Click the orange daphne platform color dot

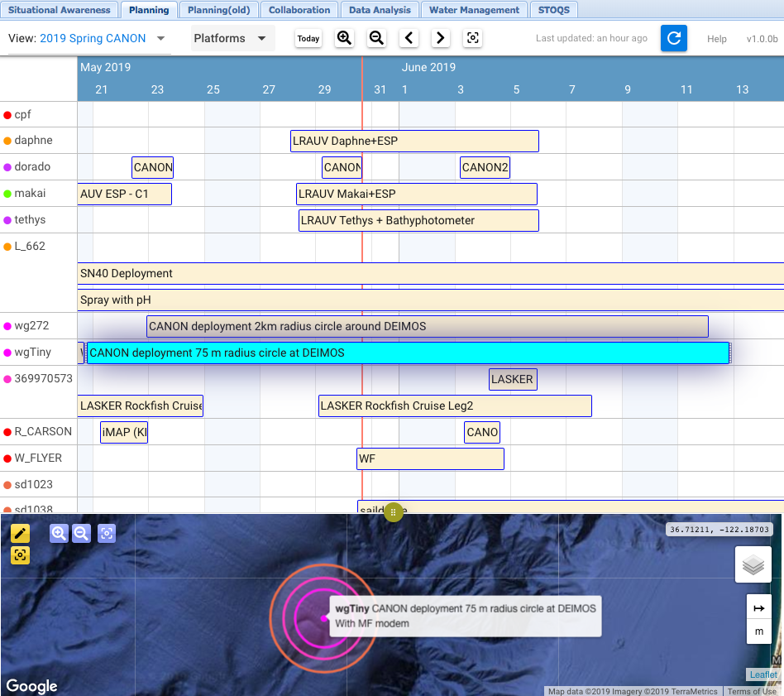(7, 141)
